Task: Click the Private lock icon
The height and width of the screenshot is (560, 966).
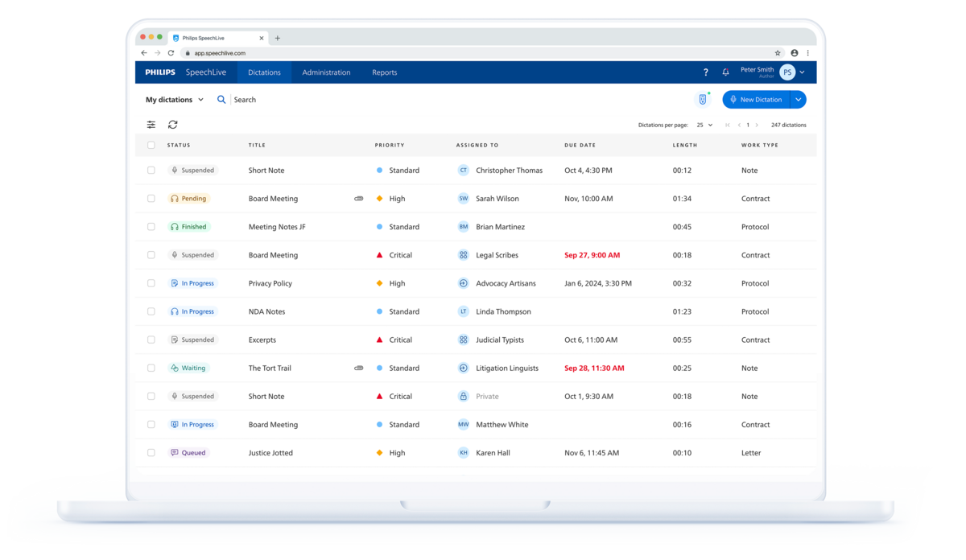Action: 464,396
